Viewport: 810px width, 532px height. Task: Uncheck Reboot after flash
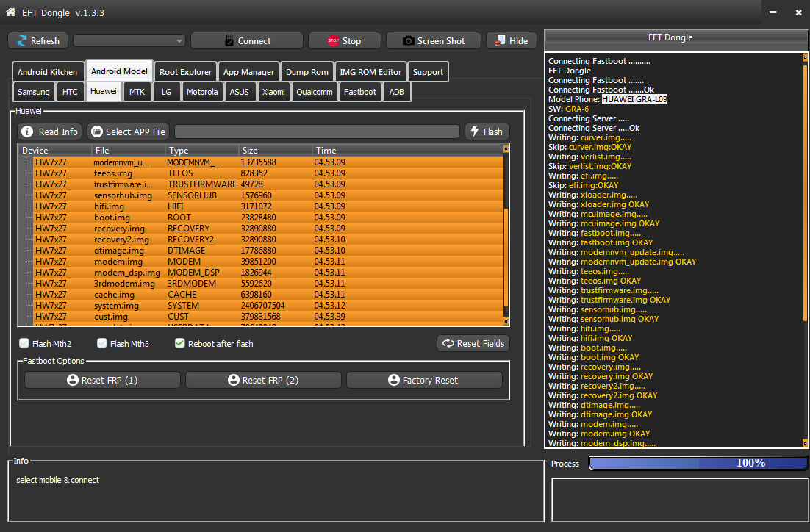180,343
